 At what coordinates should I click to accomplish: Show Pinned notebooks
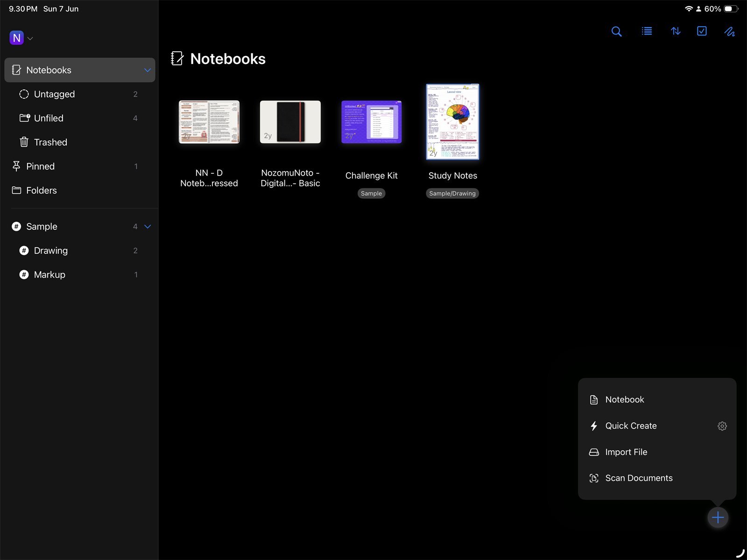(80, 166)
